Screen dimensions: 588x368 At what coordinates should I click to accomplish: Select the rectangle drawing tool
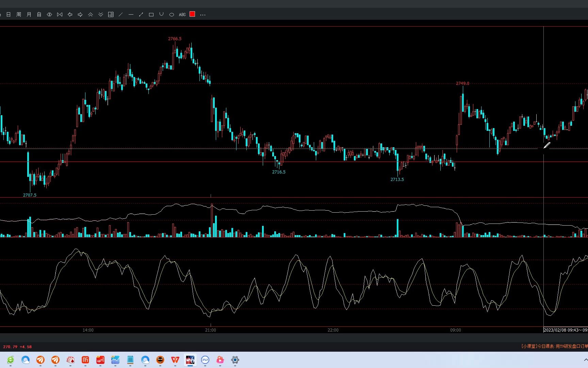coord(151,15)
